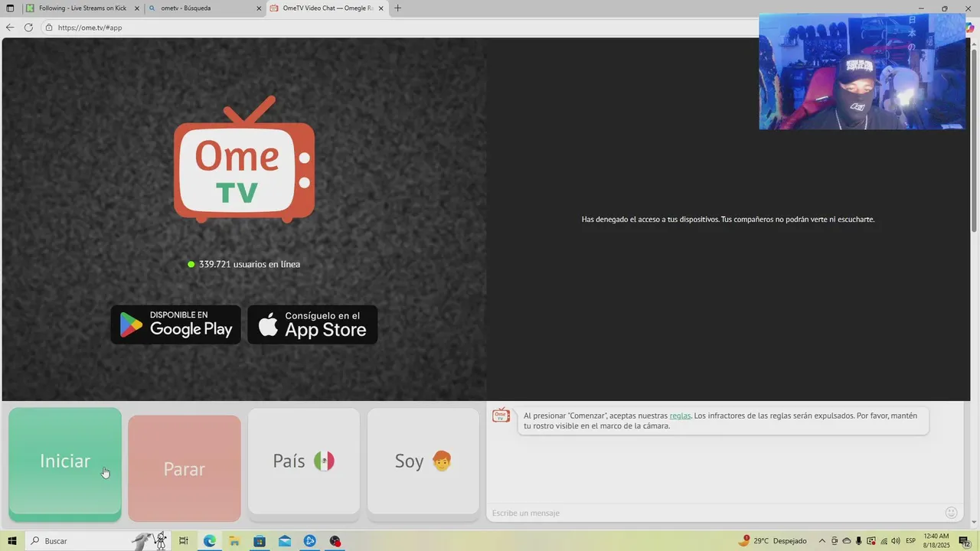Open the reglas link in chat notice
This screenshot has height=551, width=980.
click(680, 416)
